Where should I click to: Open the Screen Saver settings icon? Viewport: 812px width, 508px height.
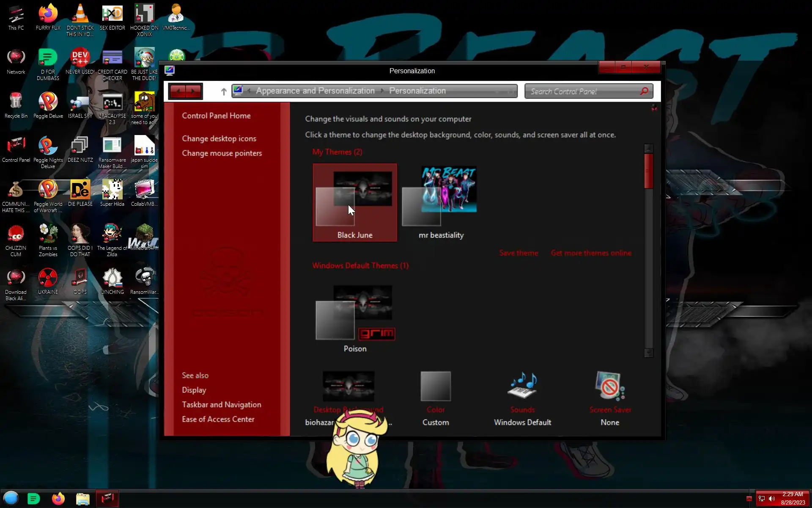[x=609, y=386]
